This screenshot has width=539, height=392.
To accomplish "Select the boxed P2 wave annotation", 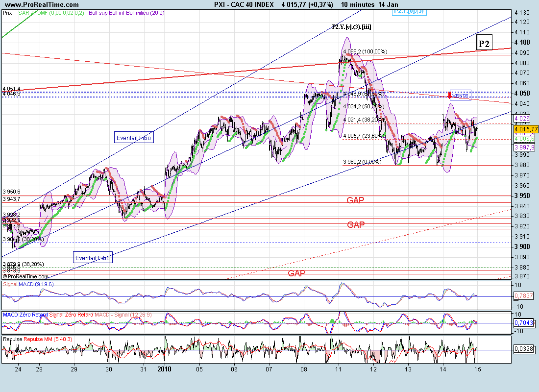I will [484, 43].
